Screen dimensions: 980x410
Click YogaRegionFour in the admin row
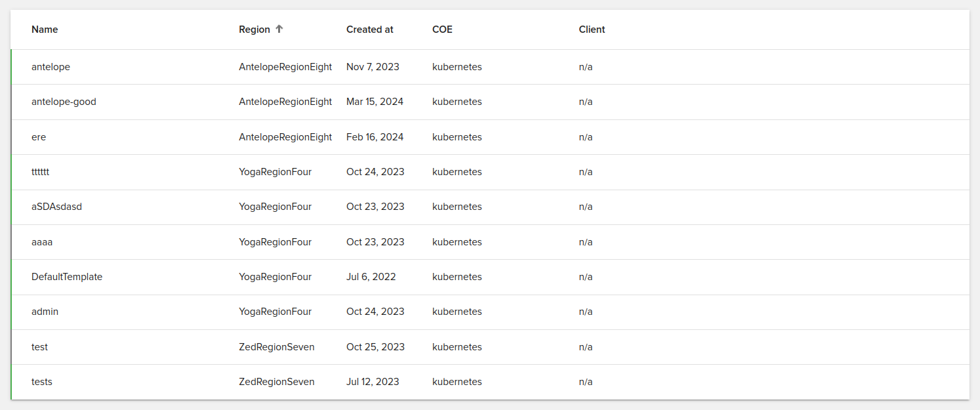[x=276, y=311]
